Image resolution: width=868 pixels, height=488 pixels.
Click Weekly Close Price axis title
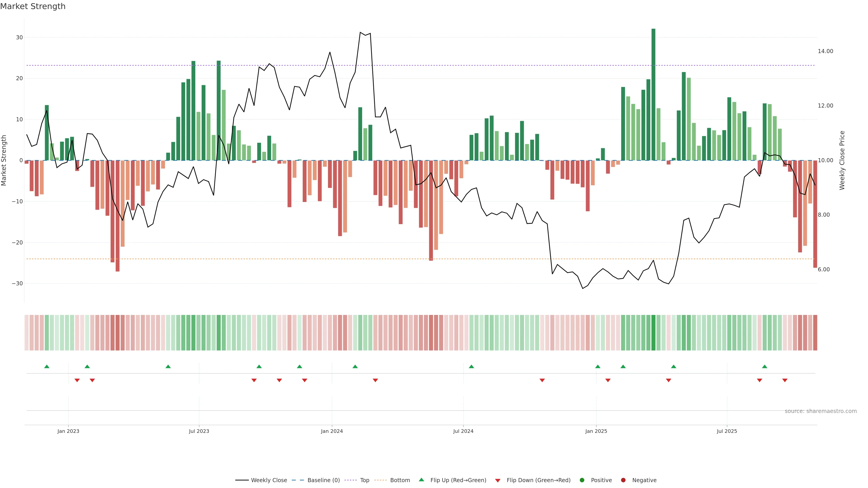(842, 160)
